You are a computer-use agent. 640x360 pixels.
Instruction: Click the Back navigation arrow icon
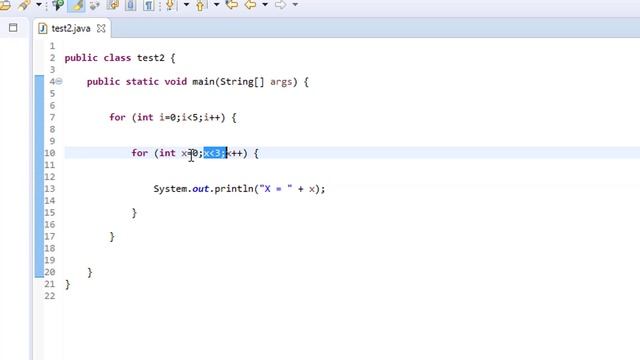coord(250,5)
